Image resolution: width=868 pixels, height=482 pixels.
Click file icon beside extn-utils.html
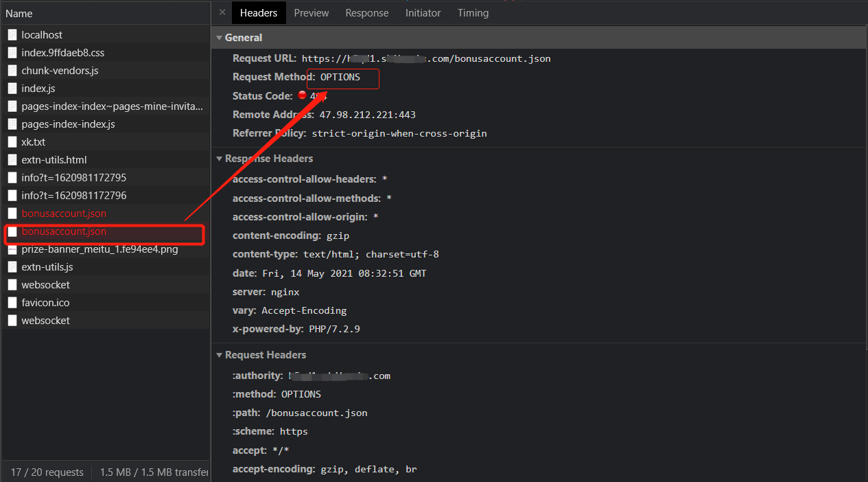(x=12, y=160)
